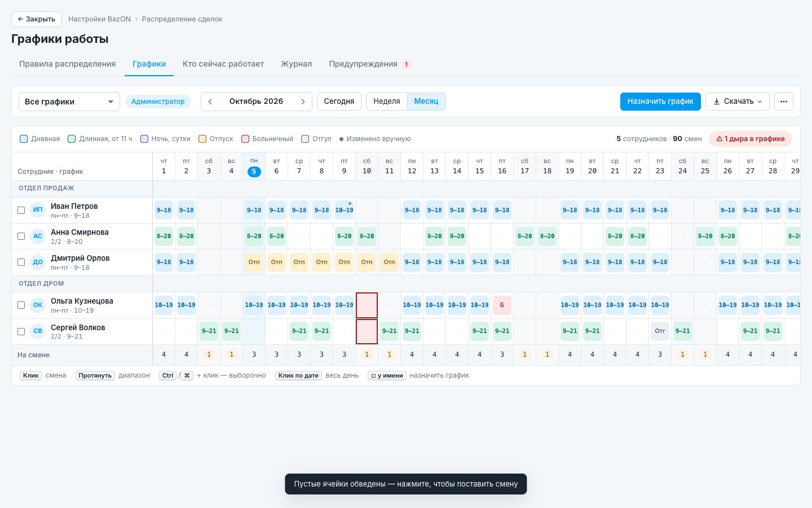Go to next month arrow
Screen dimensions: 812x508
[303, 102]
